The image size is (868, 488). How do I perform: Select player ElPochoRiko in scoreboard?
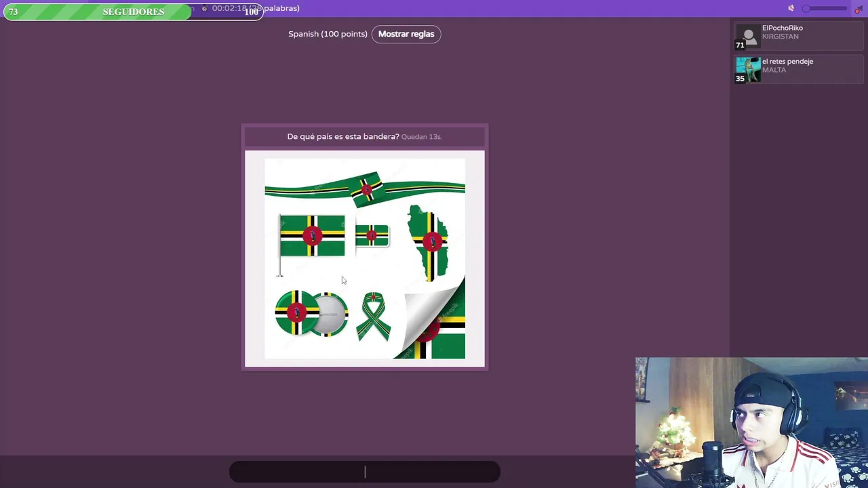[x=799, y=37]
